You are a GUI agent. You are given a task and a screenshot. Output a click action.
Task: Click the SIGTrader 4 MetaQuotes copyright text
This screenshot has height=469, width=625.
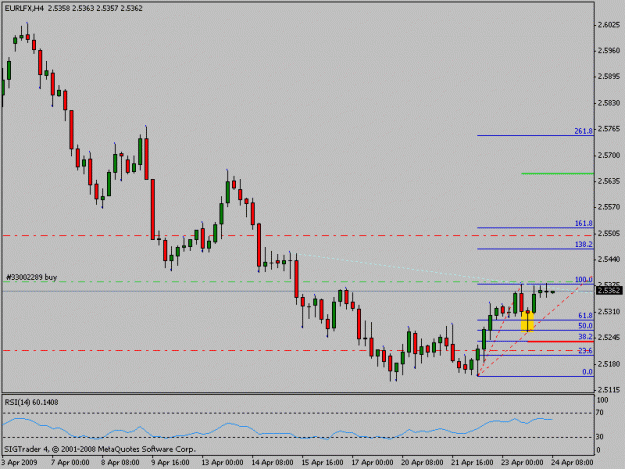[100, 449]
